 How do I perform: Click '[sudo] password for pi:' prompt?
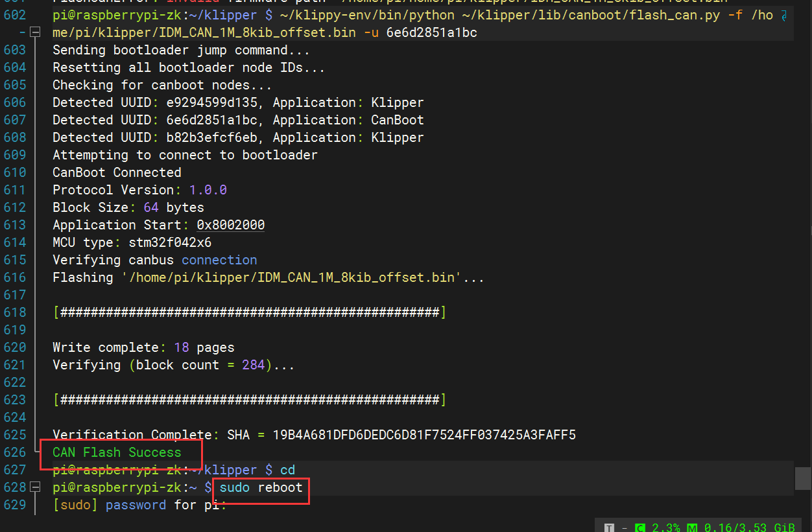(x=139, y=505)
